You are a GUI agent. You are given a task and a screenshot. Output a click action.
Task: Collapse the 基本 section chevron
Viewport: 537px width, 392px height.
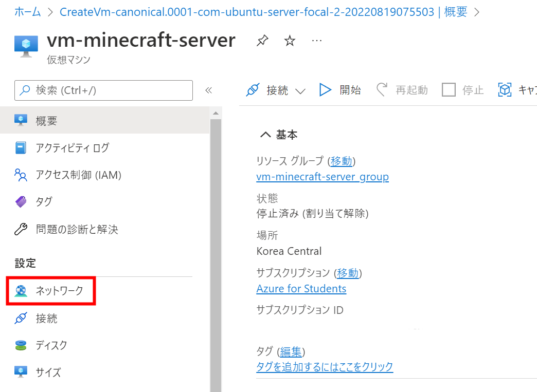[265, 135]
